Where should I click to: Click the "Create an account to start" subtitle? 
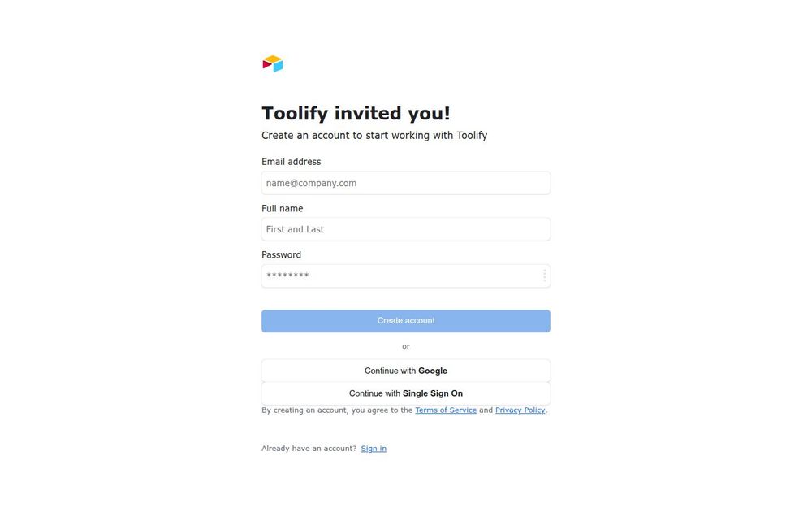tap(374, 136)
